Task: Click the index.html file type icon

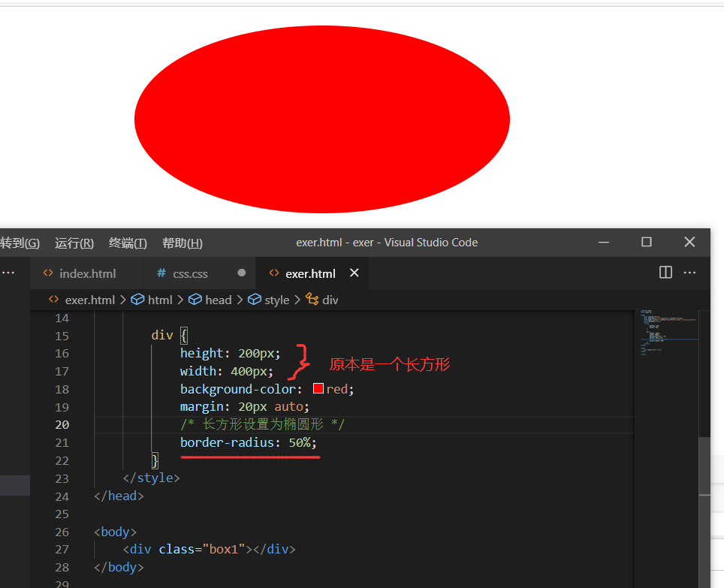Action: [x=48, y=273]
